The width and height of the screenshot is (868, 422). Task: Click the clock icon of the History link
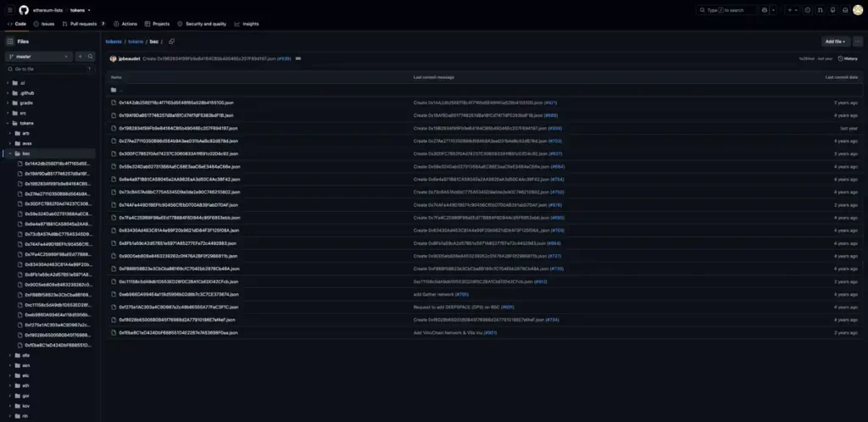pos(841,58)
